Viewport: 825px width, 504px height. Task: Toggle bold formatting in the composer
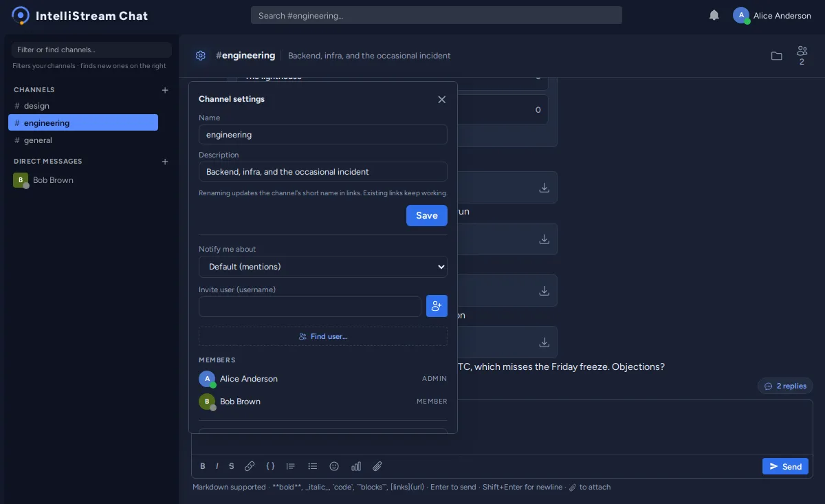[x=203, y=466]
